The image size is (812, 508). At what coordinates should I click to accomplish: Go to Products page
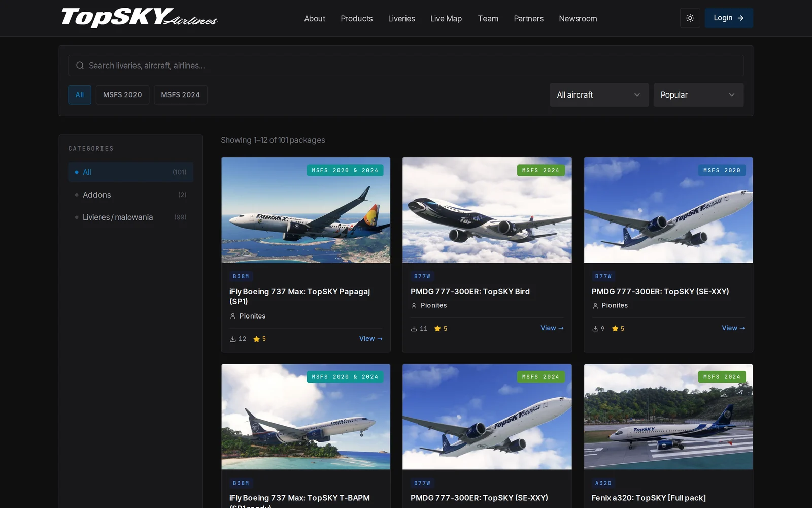coord(357,19)
